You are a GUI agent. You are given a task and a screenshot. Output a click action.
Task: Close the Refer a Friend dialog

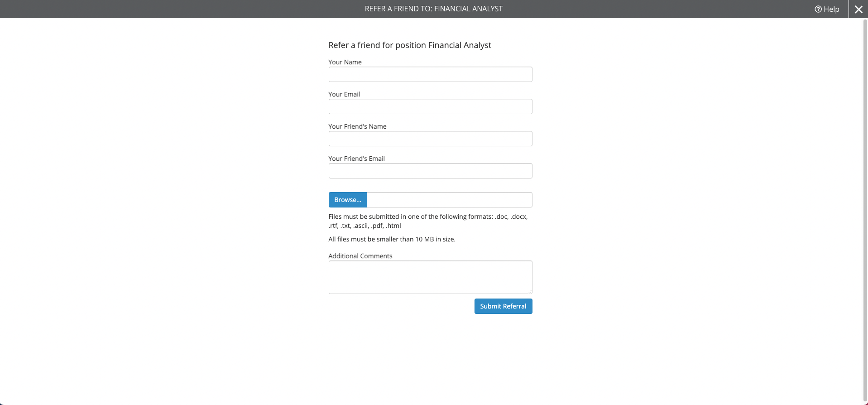[858, 9]
